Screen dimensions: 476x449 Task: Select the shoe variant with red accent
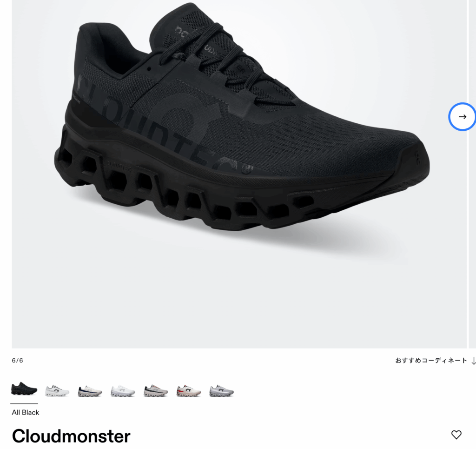(189, 391)
